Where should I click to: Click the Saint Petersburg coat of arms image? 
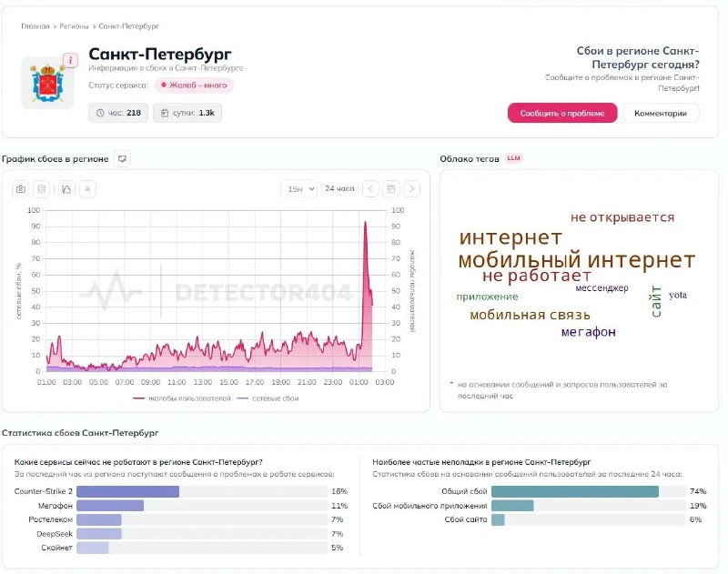click(x=47, y=84)
